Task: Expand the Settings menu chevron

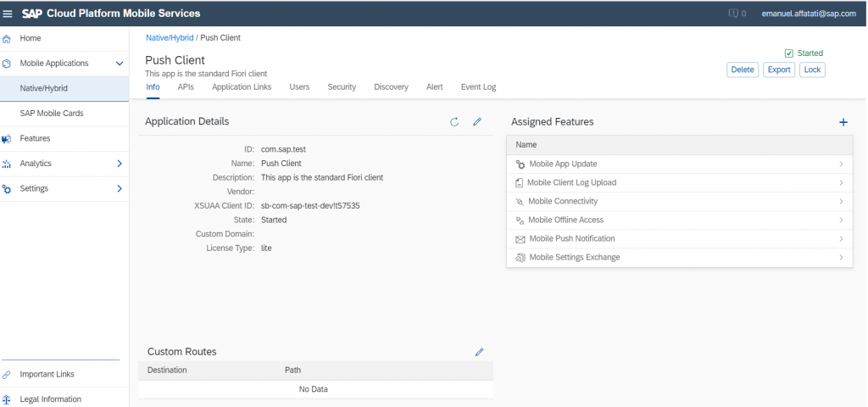Action: point(119,189)
